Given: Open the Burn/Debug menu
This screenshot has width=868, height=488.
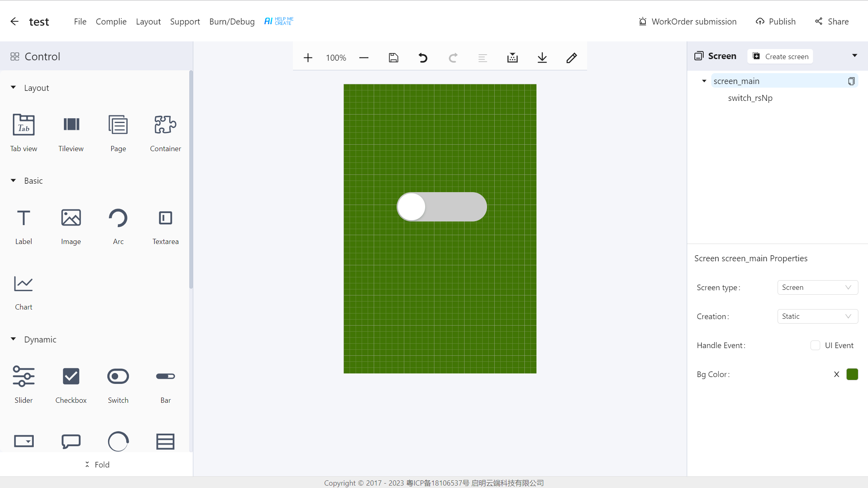Looking at the screenshot, I should click(x=232, y=21).
